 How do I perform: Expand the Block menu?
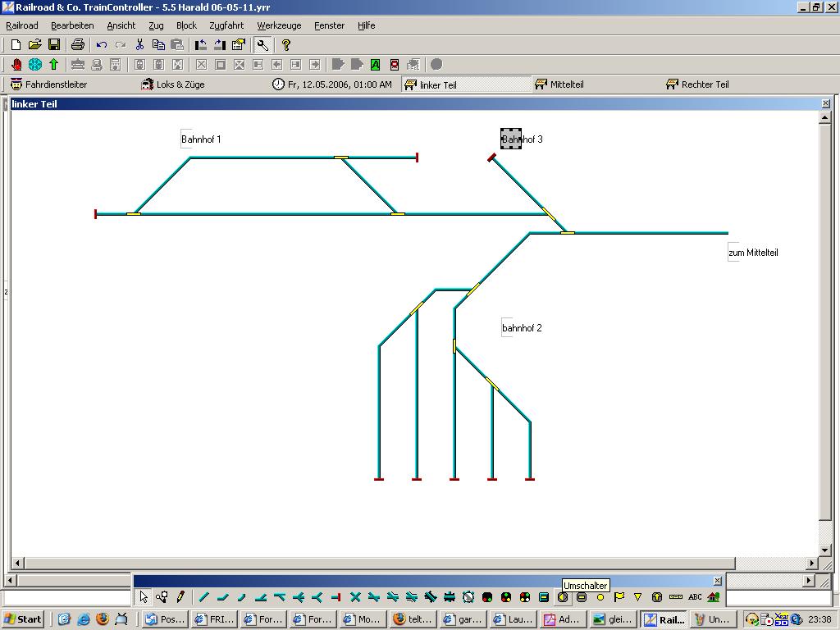[x=186, y=25]
